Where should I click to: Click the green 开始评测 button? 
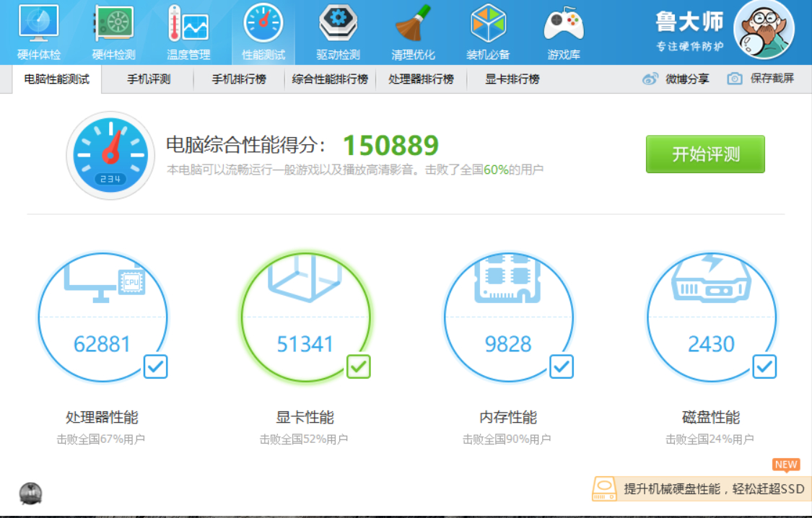[x=705, y=154]
